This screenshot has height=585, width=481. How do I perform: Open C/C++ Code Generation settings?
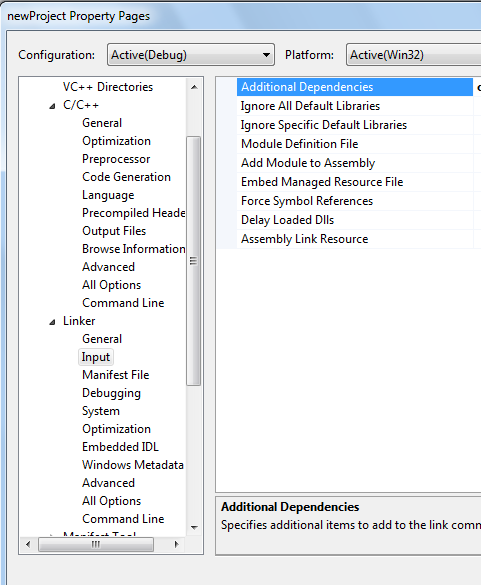point(127,177)
